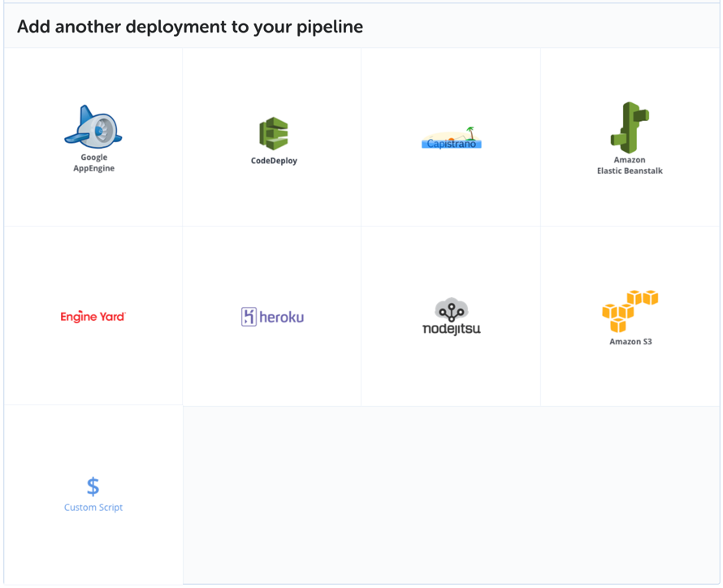Click the nodejitsu wordmark text
This screenshot has width=723, height=588.
coord(451,329)
